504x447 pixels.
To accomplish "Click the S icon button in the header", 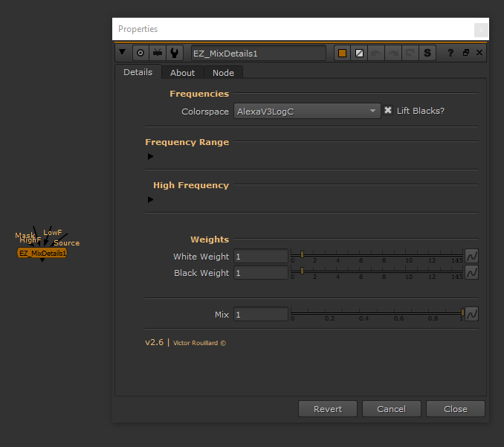I will tap(427, 53).
